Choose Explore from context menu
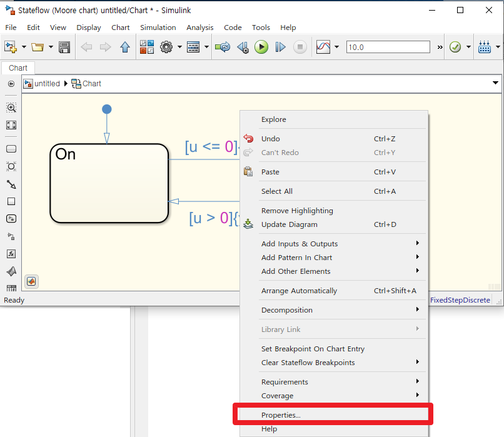504x437 pixels. coord(334,119)
